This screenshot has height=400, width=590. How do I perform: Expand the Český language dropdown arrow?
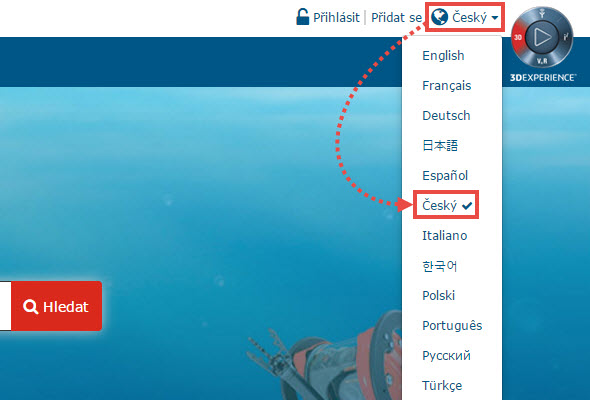click(x=495, y=18)
